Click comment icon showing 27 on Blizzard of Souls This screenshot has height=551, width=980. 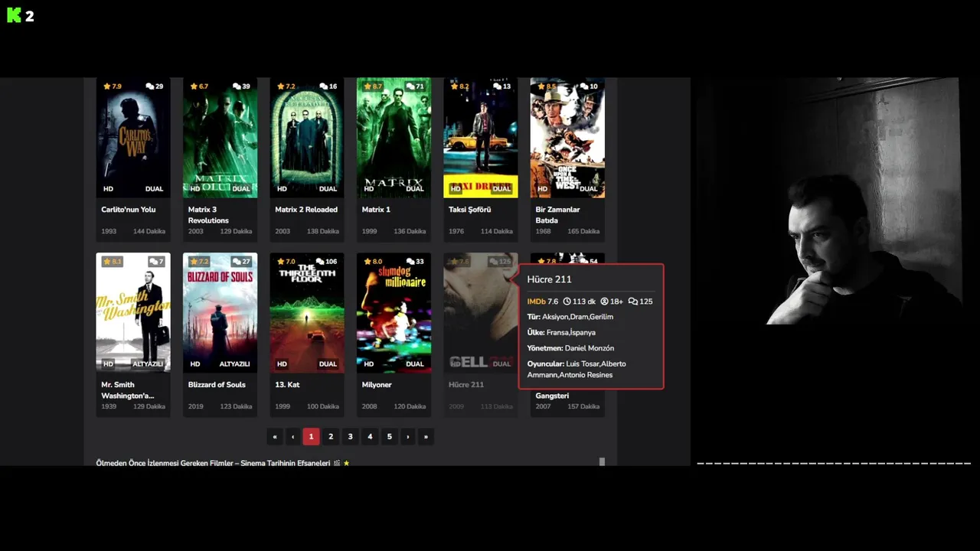[x=241, y=262]
